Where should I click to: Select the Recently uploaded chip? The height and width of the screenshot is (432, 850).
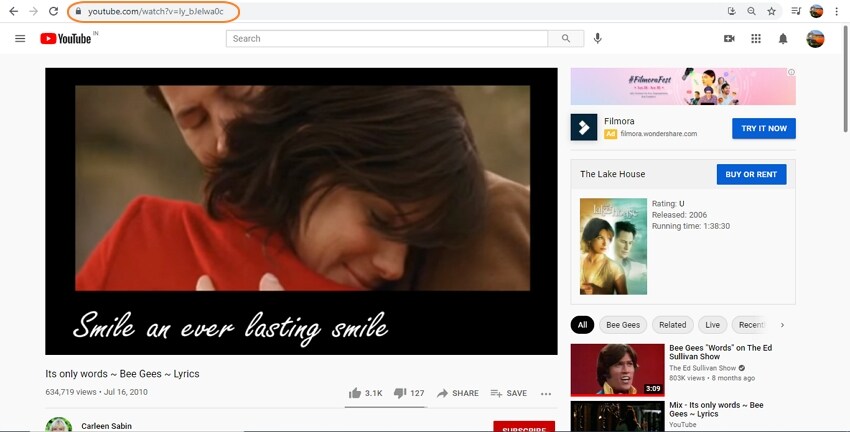click(751, 325)
